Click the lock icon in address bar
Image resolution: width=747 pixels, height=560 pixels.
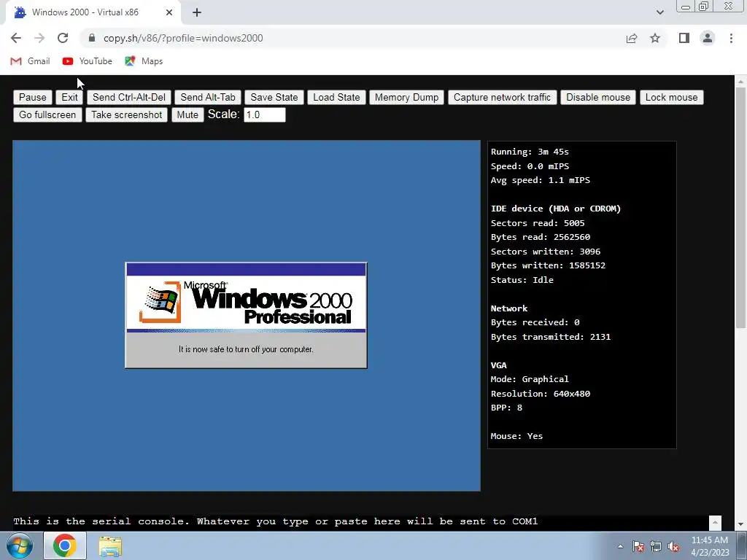[92, 38]
